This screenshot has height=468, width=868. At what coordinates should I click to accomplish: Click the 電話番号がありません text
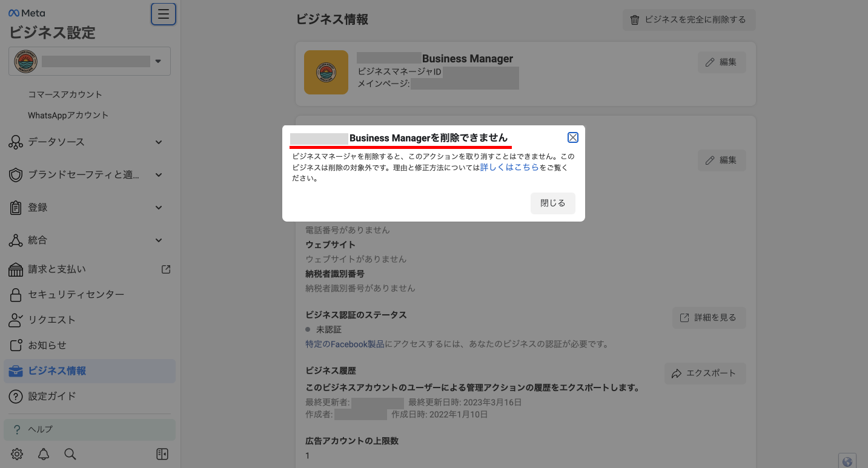(x=348, y=230)
